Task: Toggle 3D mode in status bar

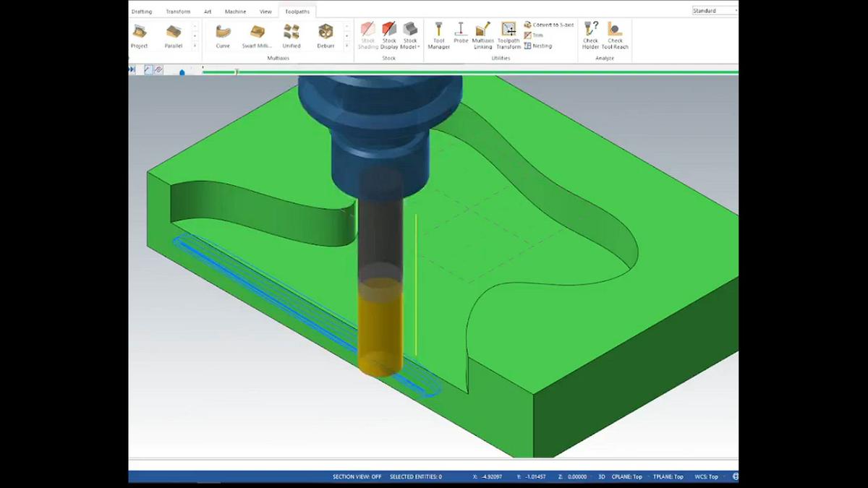Action: click(x=601, y=477)
